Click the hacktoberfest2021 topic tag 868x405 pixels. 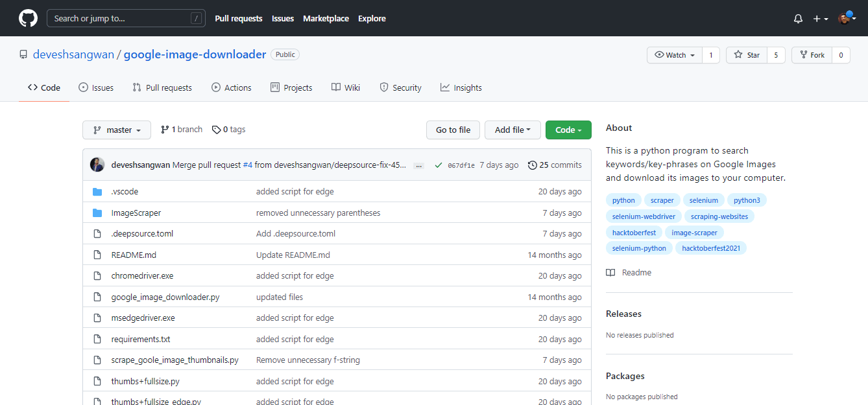[x=711, y=248]
